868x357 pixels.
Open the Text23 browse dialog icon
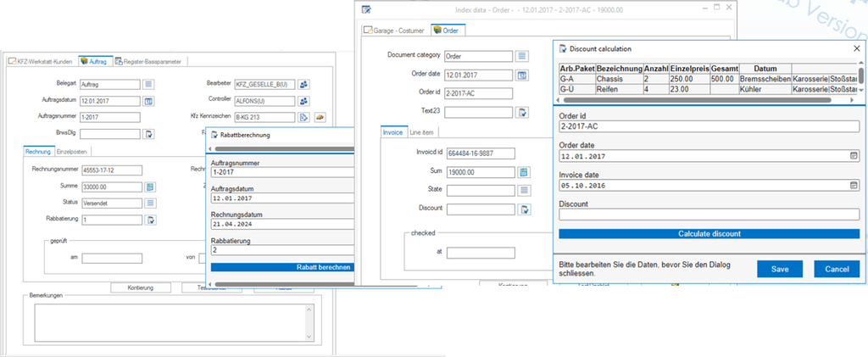522,113
